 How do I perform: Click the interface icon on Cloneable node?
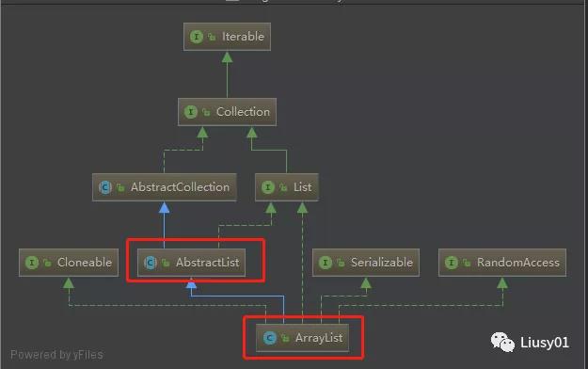pos(32,263)
